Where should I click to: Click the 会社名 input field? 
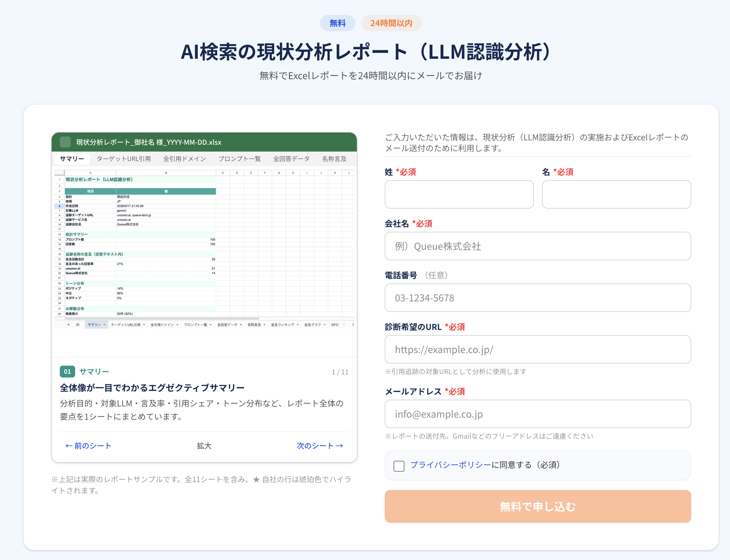pos(538,246)
